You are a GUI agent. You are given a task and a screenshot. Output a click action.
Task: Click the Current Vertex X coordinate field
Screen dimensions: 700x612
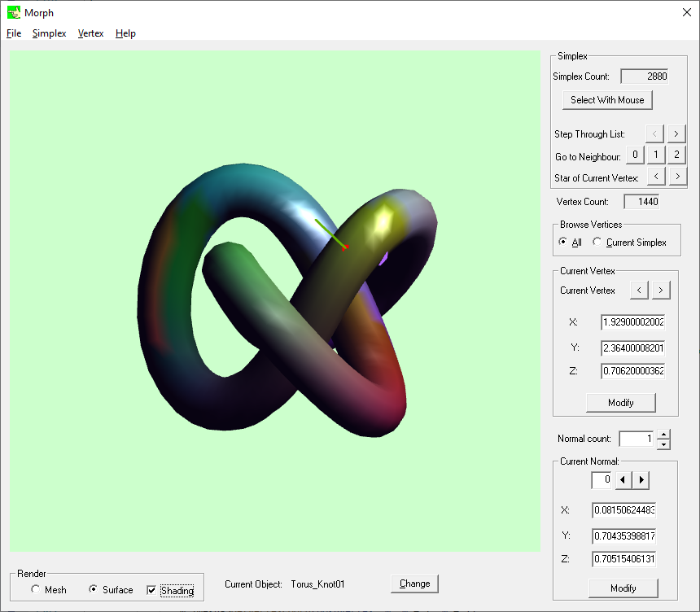[632, 322]
